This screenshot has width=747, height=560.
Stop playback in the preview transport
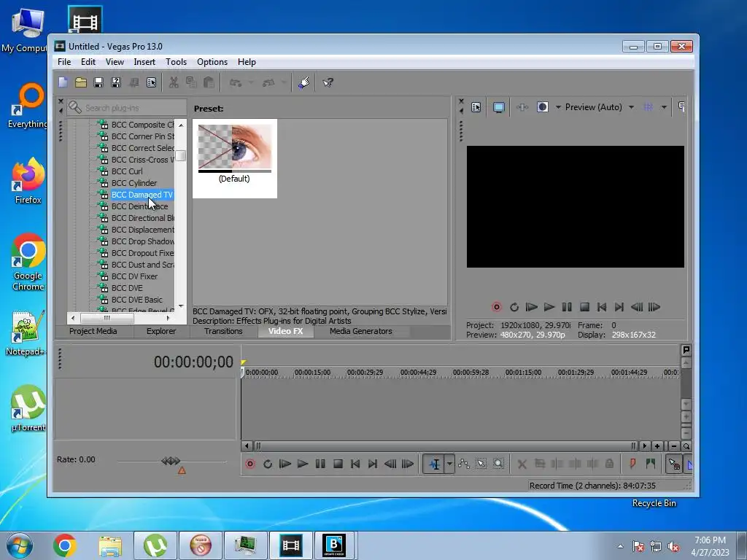584,307
